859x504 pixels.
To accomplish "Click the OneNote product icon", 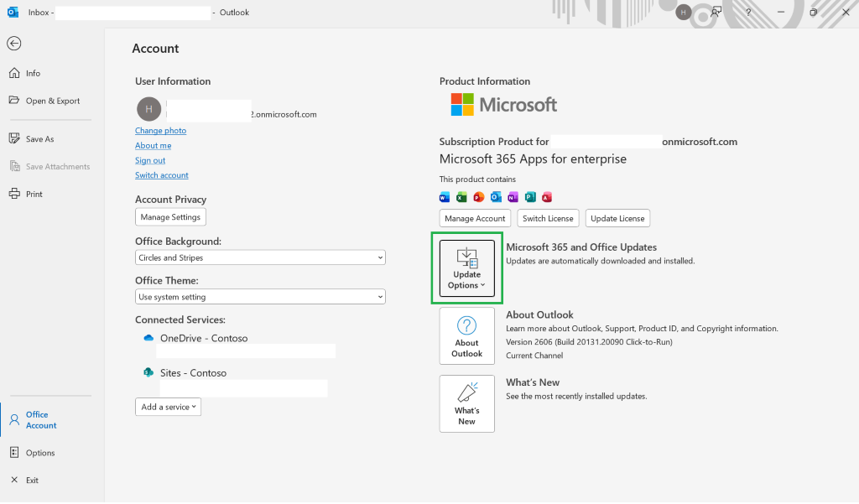I will pos(513,197).
